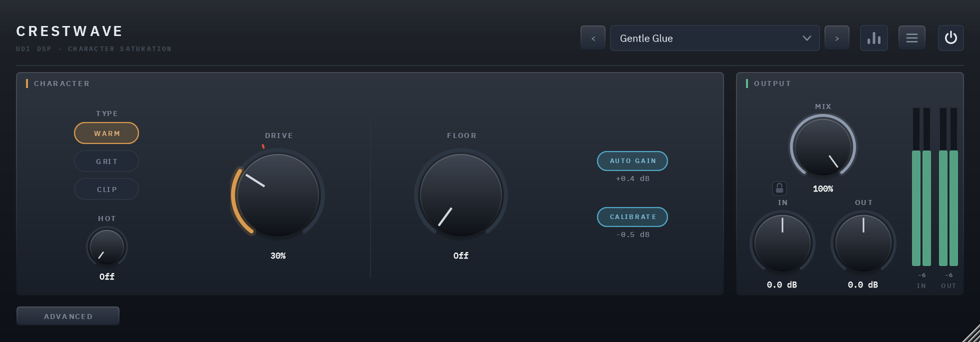Toggle the plugin power bypass
Viewport: 980px width, 342px height.
(951, 38)
